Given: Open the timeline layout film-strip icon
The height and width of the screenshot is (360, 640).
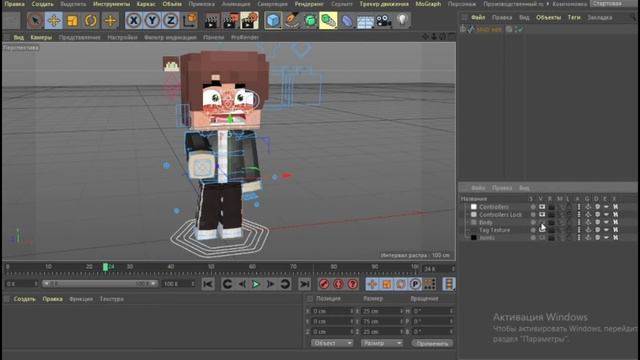Looking at the screenshot, I should (x=449, y=284).
